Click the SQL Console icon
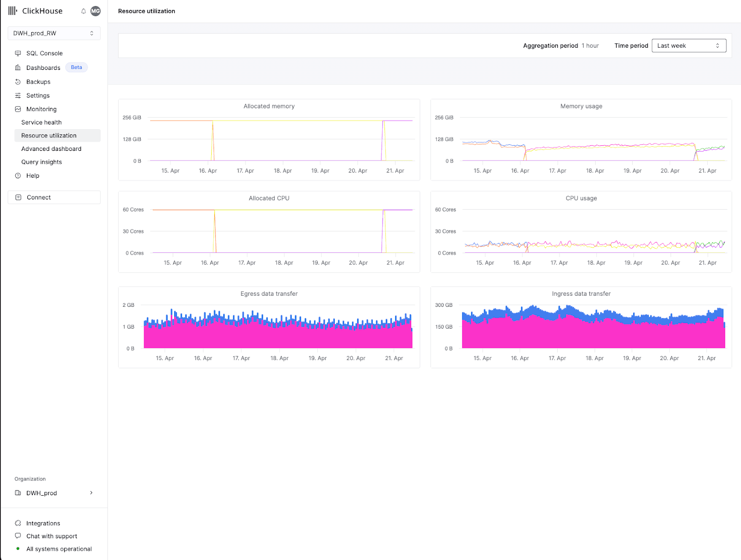Screen dimensions: 741x560 tap(18, 53)
